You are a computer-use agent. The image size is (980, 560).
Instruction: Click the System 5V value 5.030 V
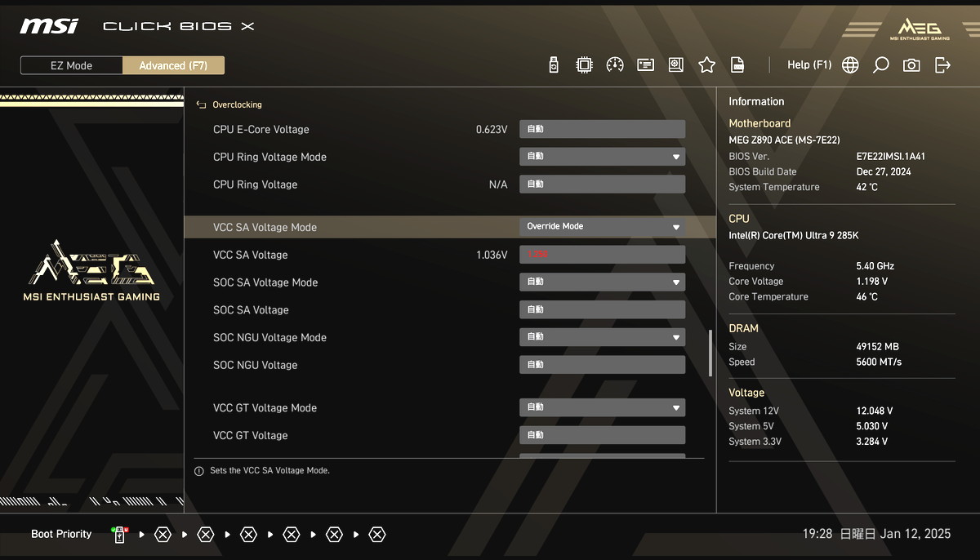tap(871, 427)
